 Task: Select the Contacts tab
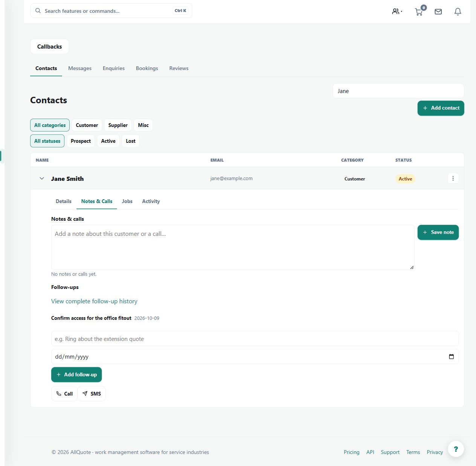pyautogui.click(x=46, y=69)
